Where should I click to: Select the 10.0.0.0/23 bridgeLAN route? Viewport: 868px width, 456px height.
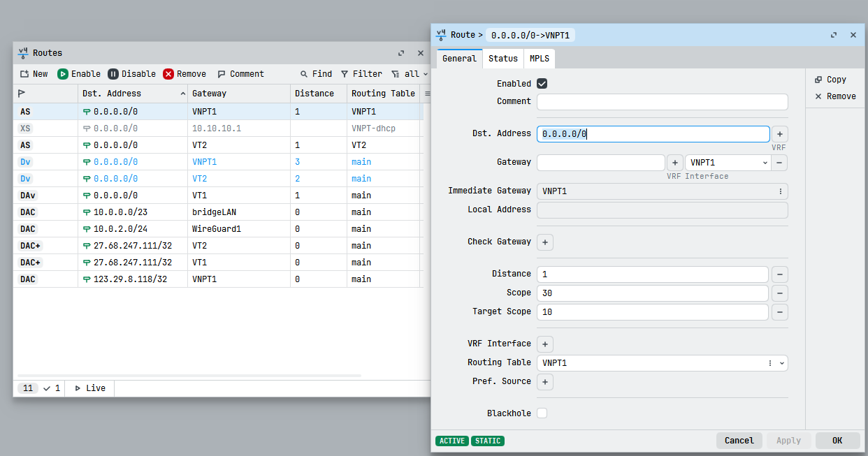(x=218, y=212)
